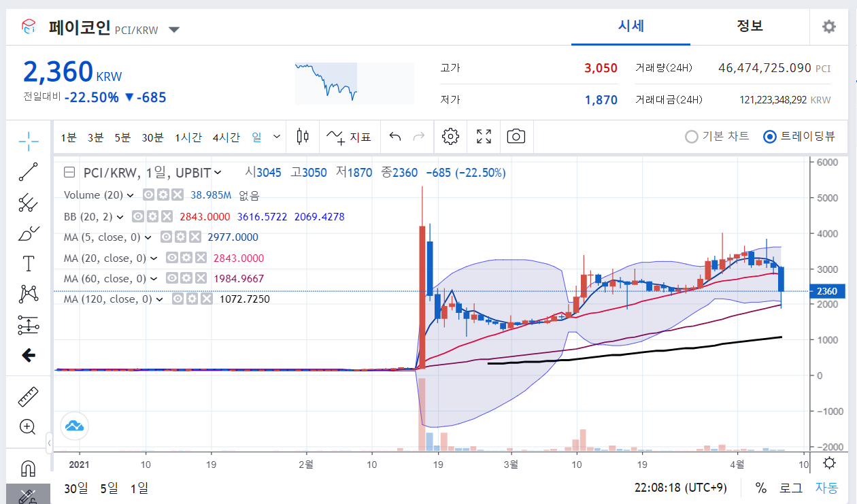This screenshot has width=857, height=504.
Task: Set chart range to 5일
Action: [109, 488]
